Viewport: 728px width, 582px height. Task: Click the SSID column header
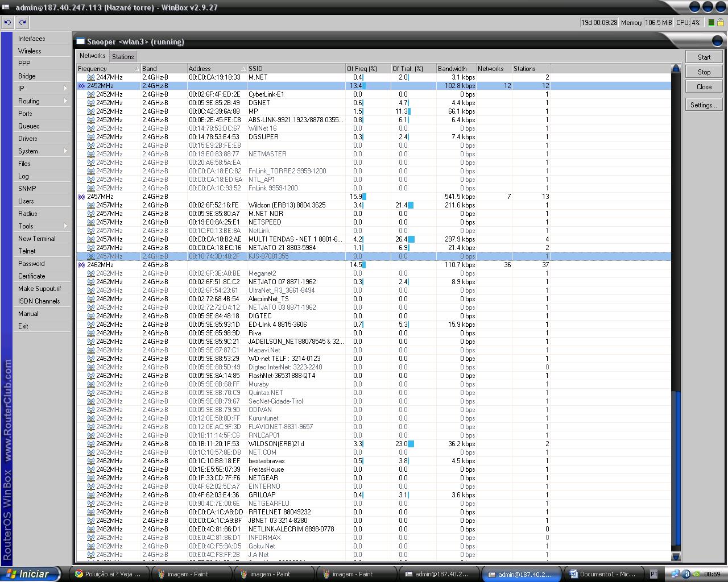[x=296, y=69]
